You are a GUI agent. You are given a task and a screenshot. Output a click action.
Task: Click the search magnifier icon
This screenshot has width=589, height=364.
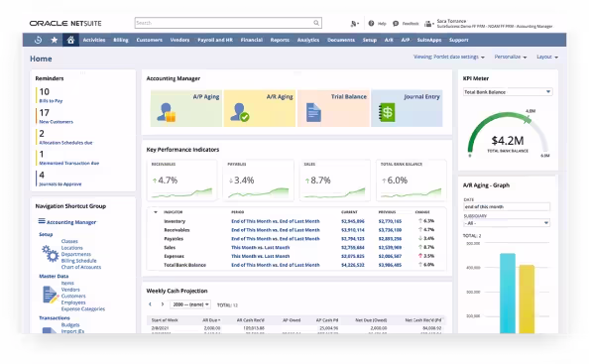click(x=316, y=23)
